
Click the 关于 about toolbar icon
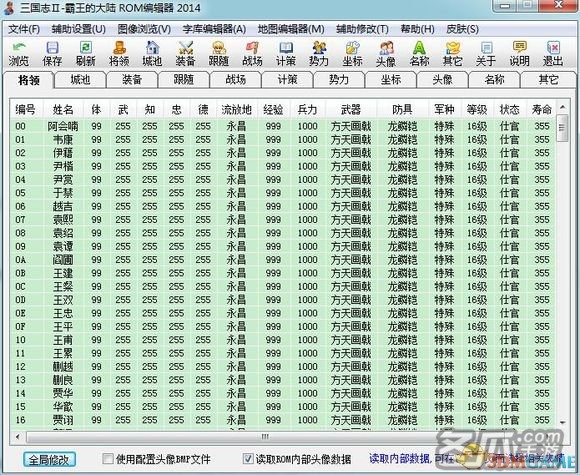point(486,54)
